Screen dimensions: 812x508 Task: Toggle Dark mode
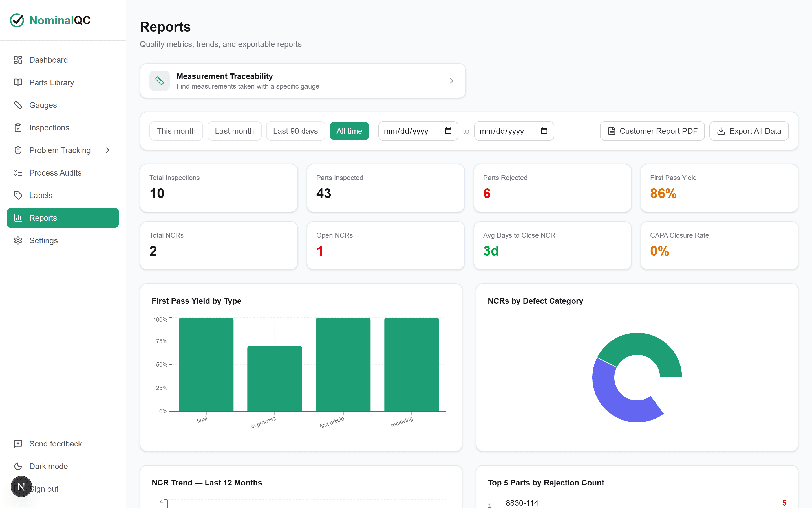tap(63, 466)
